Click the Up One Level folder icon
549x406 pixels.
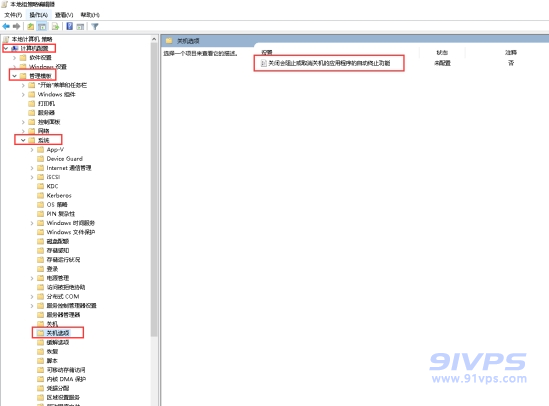[31, 26]
